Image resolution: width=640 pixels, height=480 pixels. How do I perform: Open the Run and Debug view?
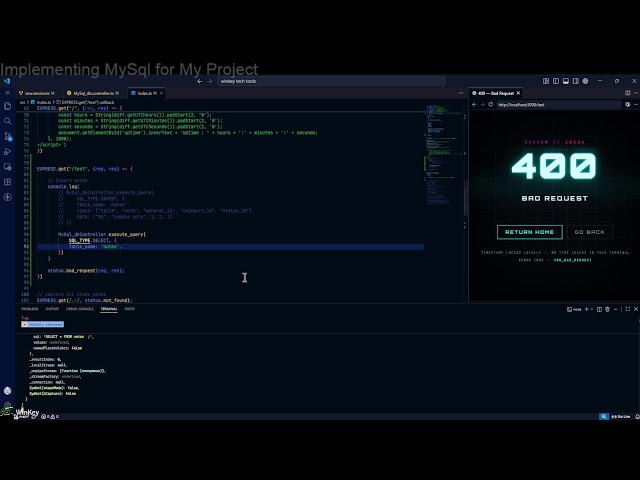click(x=7, y=151)
